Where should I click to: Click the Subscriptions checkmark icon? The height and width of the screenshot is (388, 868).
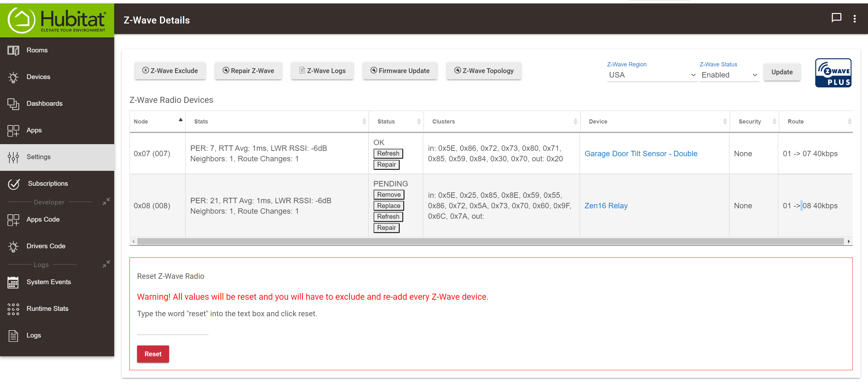pos(14,184)
